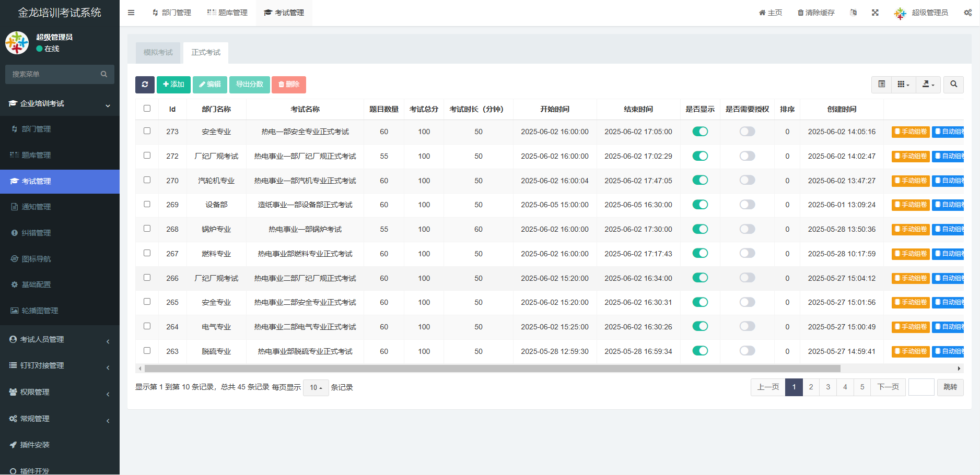Open the columns visibility dropdown
Viewport: 980px width, 475px height.
[903, 85]
